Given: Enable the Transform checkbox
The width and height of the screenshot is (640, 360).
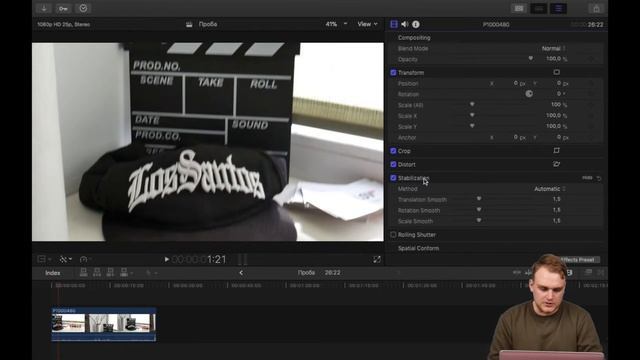Looking at the screenshot, I should [393, 73].
